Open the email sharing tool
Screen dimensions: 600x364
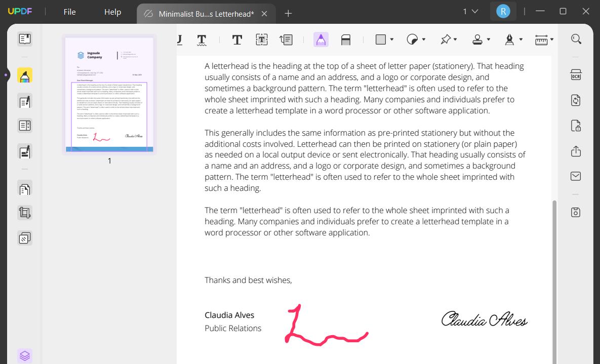click(x=576, y=176)
